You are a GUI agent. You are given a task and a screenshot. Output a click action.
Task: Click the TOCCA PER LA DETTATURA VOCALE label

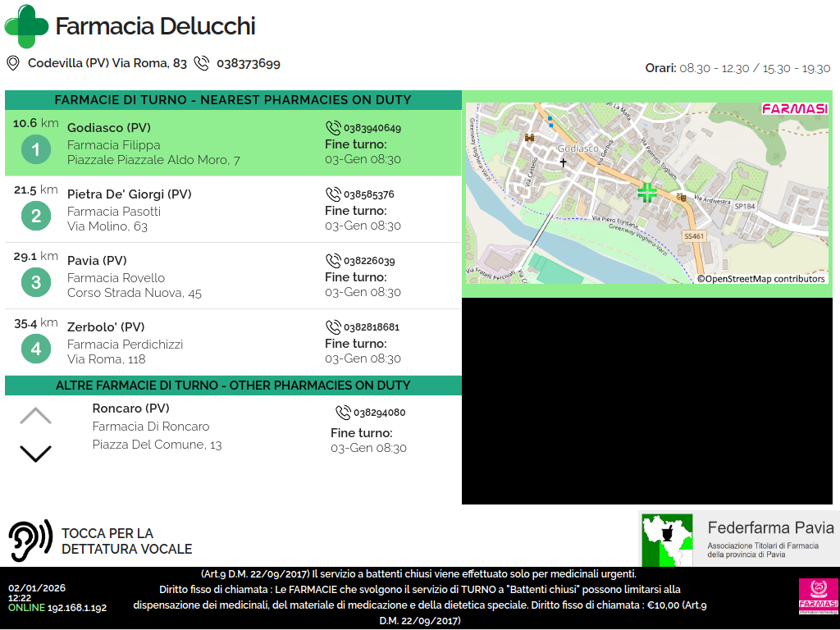[126, 541]
